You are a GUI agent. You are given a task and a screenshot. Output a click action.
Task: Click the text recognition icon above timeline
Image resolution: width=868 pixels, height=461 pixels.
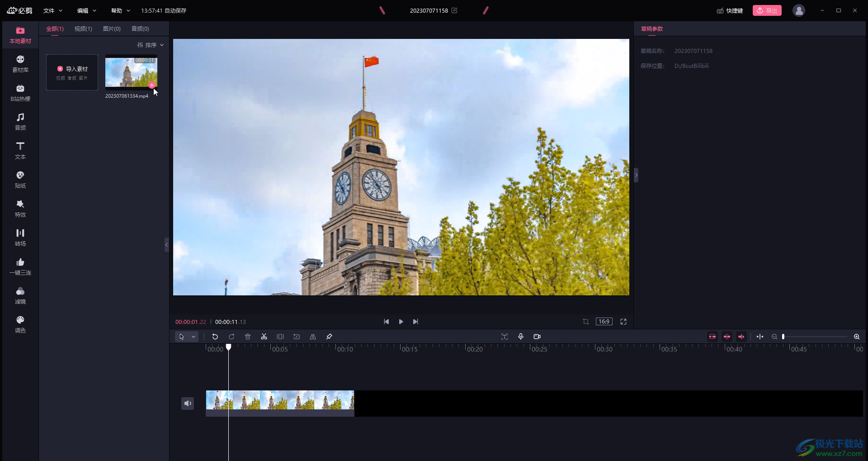(505, 337)
